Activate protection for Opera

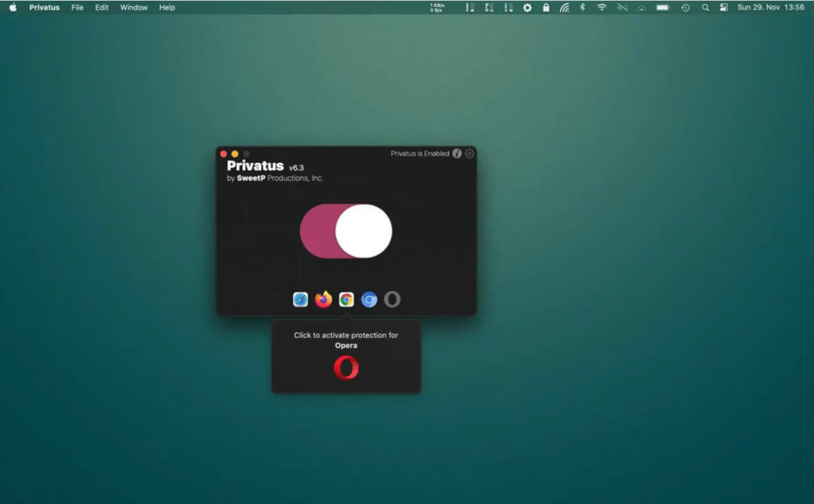[391, 300]
